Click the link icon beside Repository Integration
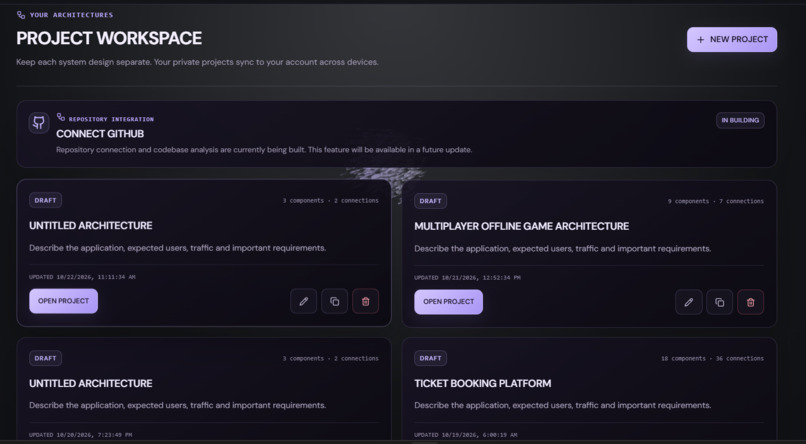The width and height of the screenshot is (806, 444). coord(61,117)
